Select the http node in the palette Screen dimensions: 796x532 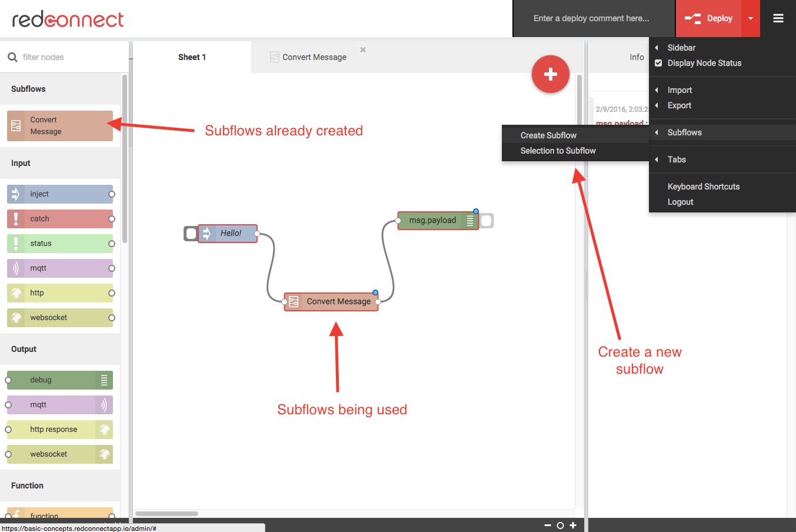click(x=59, y=292)
